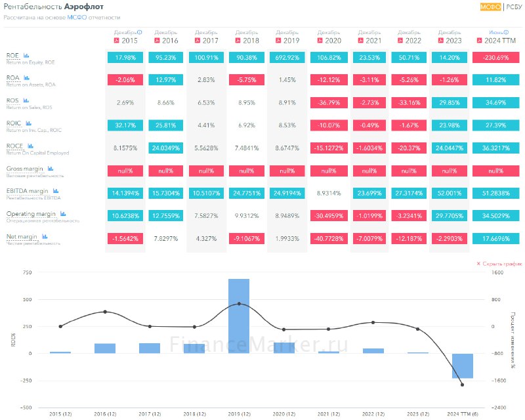The width and height of the screenshot is (525, 420).
Task: Open the ROA chart icon
Action: click(x=26, y=78)
